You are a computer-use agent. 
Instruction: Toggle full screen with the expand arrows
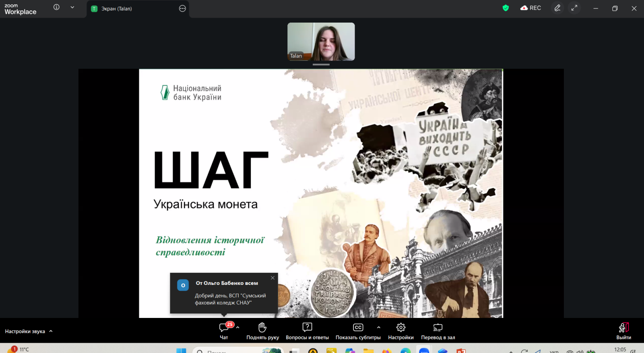click(574, 8)
